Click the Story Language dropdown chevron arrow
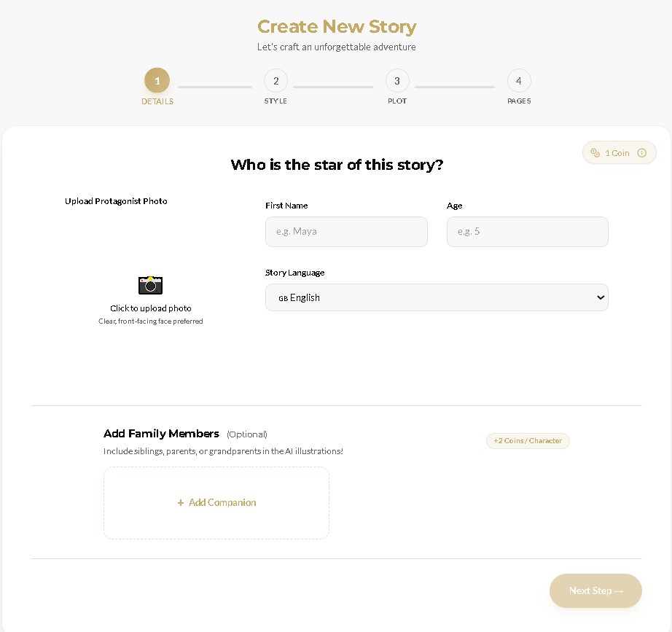The height and width of the screenshot is (632, 672). [601, 297]
